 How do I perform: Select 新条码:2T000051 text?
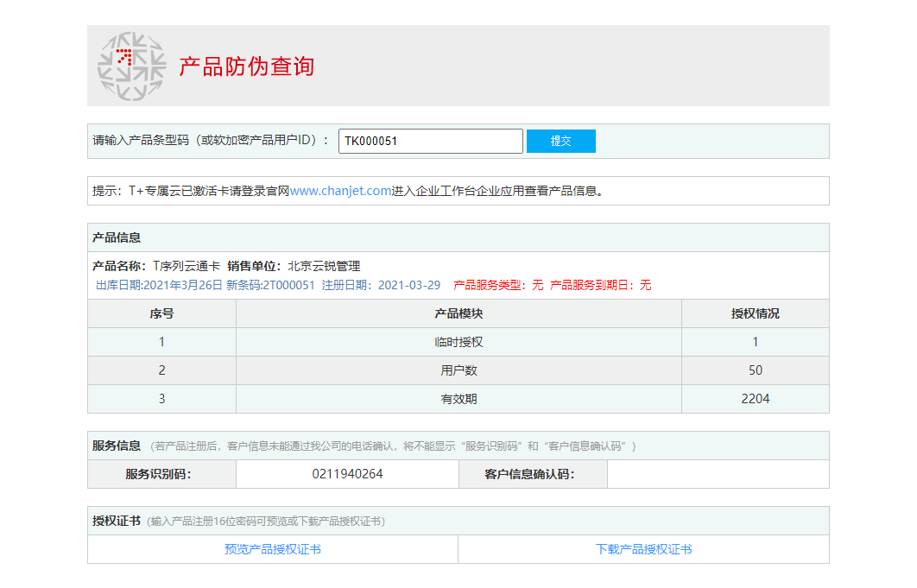(270, 285)
